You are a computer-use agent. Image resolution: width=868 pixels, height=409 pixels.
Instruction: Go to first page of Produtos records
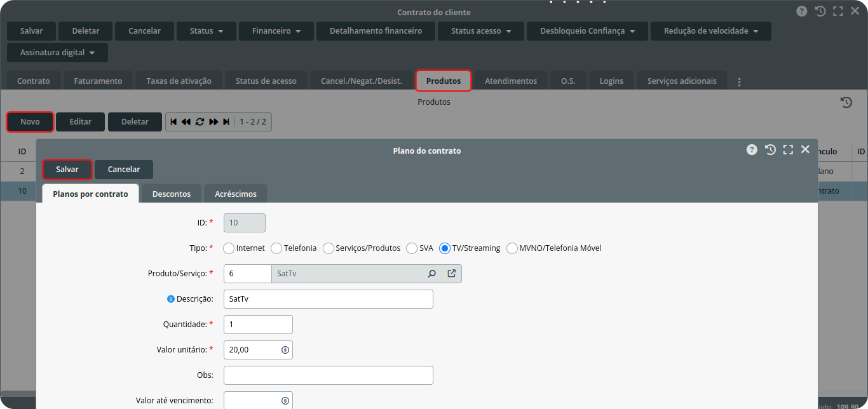click(x=173, y=122)
